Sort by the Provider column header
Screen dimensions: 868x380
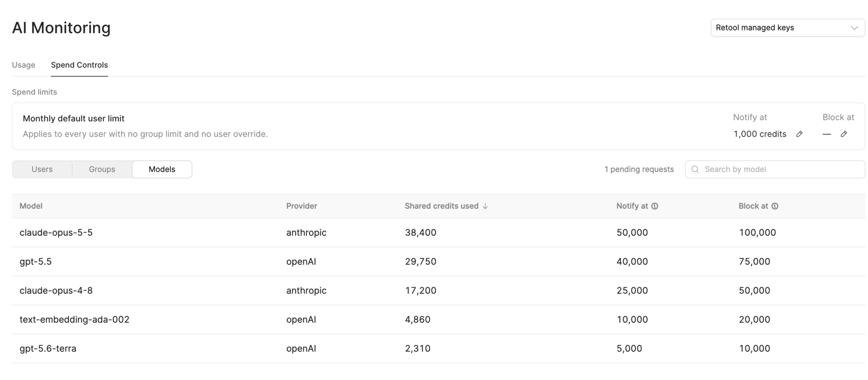[301, 206]
